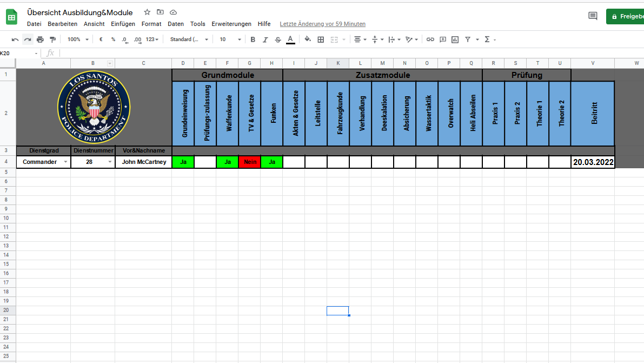Open text wrapping options
Viewport: 644px width, 363px height.
click(x=394, y=39)
